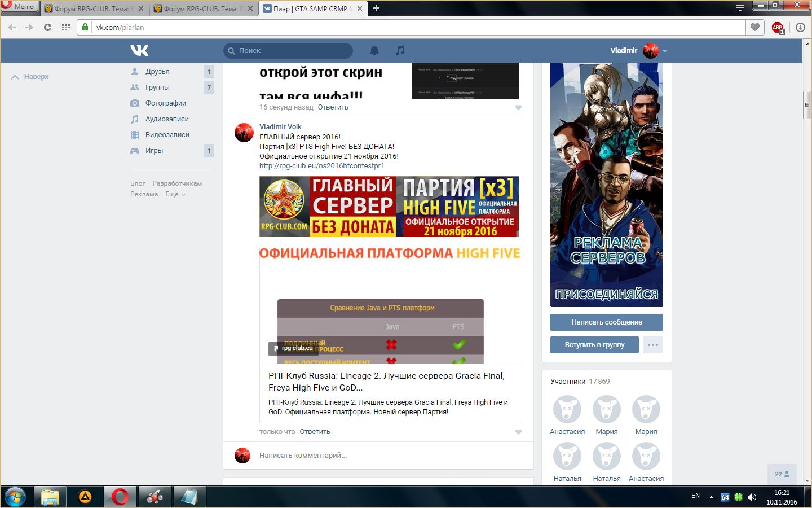Like the comment posted только что
This screenshot has width=812, height=508.
(518, 432)
